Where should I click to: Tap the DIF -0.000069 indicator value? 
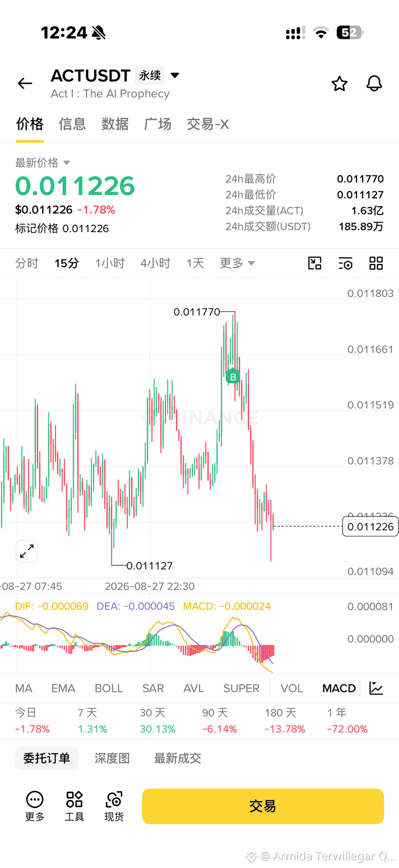pyautogui.click(x=52, y=606)
